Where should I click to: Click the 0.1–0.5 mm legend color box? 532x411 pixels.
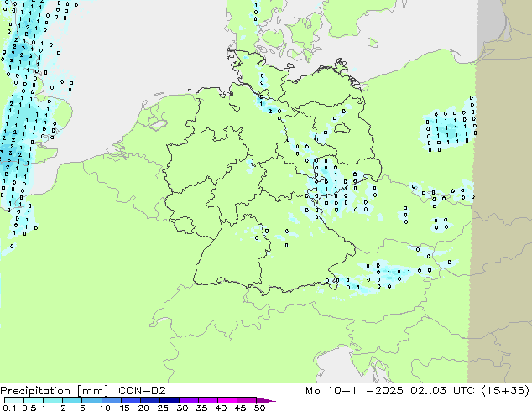(x=14, y=400)
